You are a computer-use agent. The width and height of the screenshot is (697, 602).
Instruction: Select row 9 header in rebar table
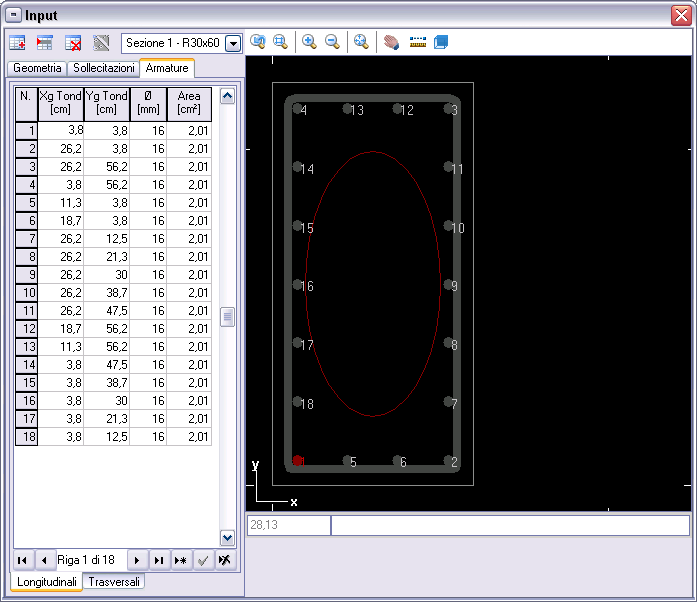[x=26, y=275]
